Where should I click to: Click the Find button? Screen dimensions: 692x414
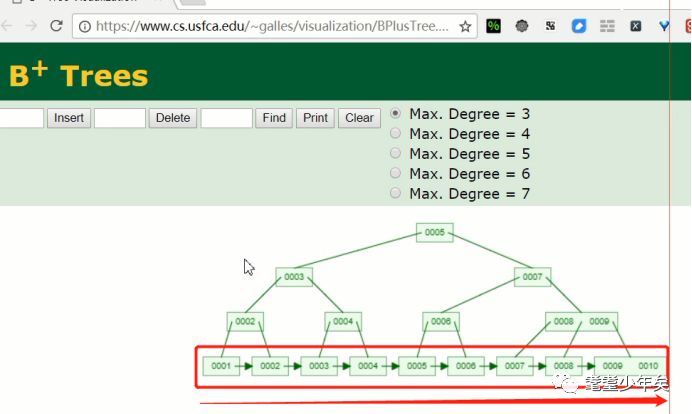click(x=274, y=118)
